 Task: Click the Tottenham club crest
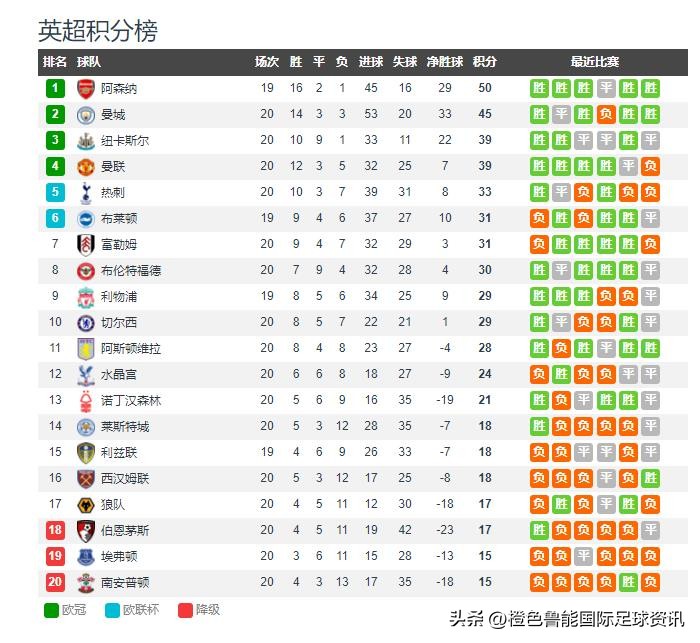85,192
